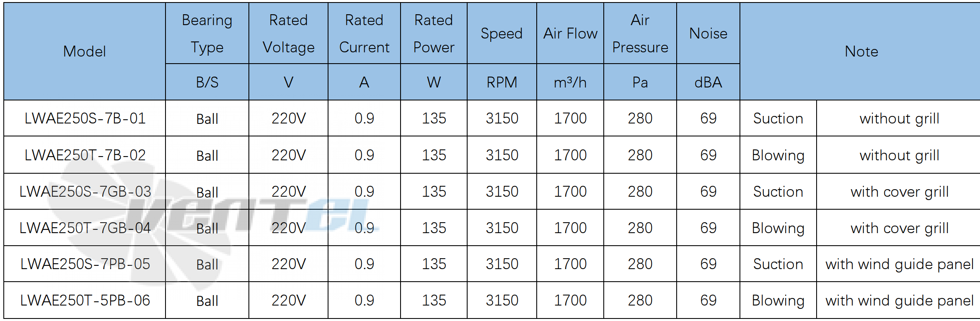Click the dBA unit cell
This screenshot has height=321, width=980.
tap(708, 82)
